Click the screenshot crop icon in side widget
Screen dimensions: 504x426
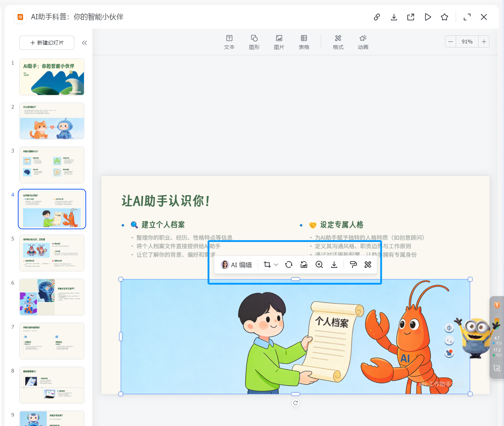click(x=497, y=368)
